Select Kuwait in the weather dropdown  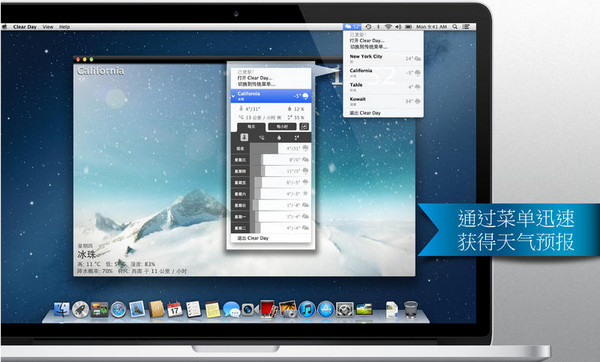(x=383, y=101)
